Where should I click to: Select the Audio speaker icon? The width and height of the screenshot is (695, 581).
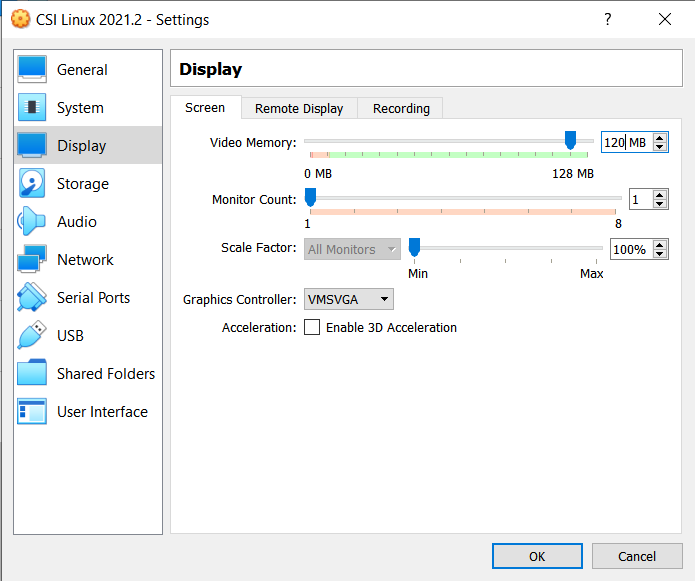click(x=32, y=221)
